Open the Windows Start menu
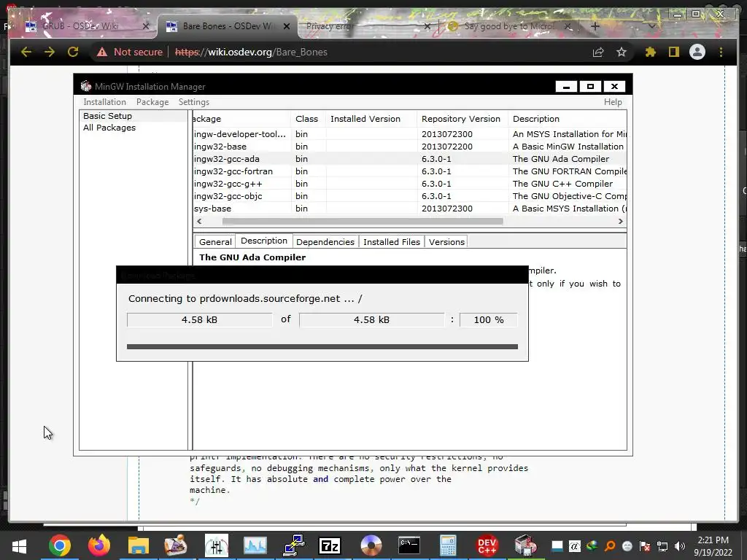This screenshot has width=747, height=560. (20, 545)
